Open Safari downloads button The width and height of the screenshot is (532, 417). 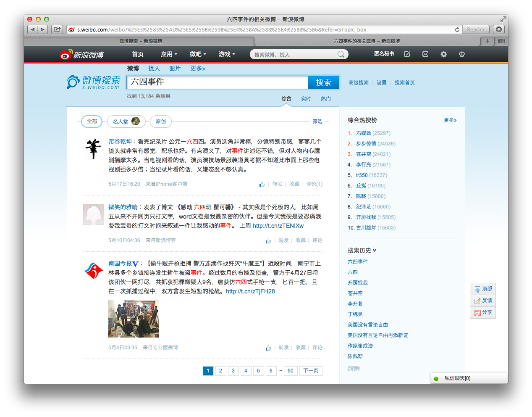[498, 29]
